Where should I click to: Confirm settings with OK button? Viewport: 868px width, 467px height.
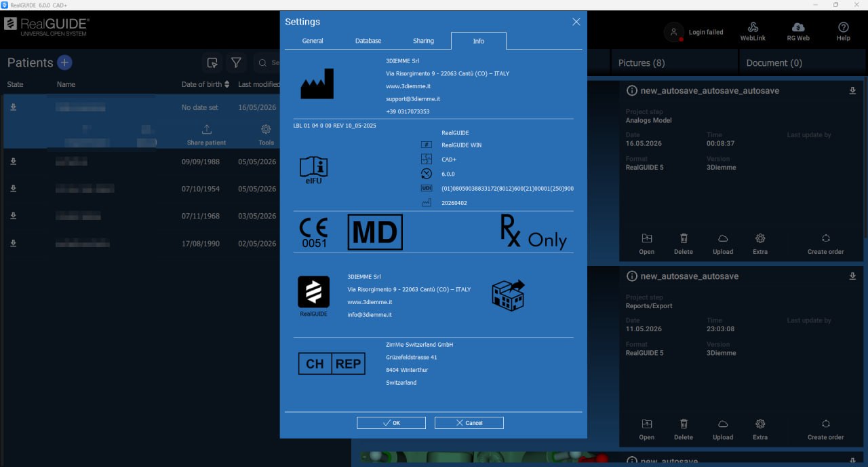(391, 423)
